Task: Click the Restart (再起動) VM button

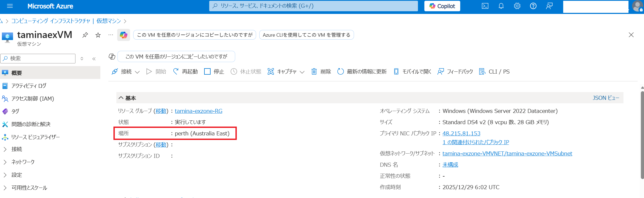Action: coord(185,71)
